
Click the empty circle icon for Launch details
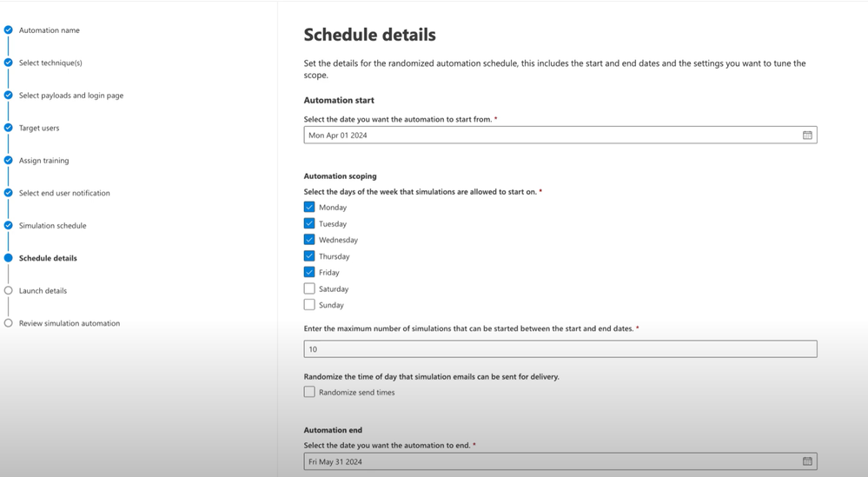point(9,290)
